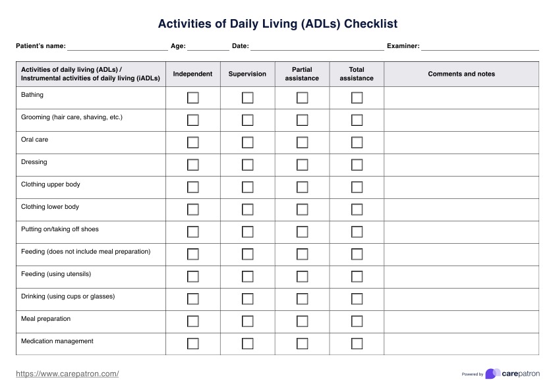Mark Partial assistance for Oral care

[x=302, y=143]
